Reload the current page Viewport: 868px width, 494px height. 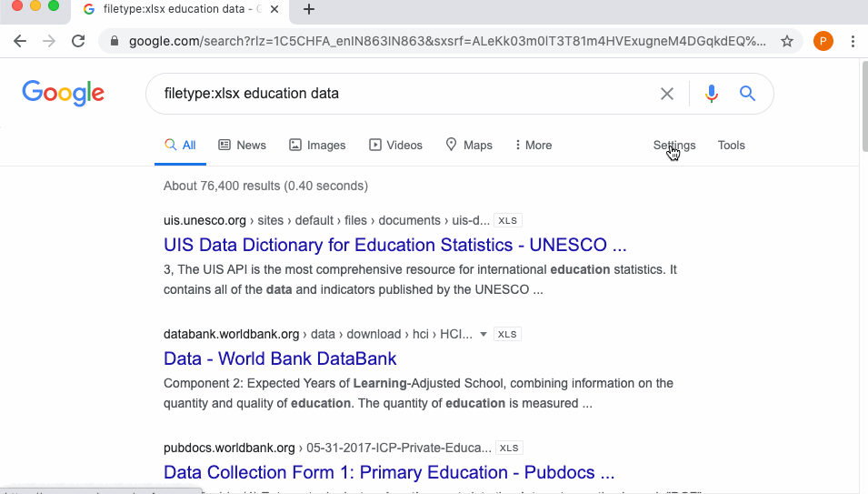(78, 41)
